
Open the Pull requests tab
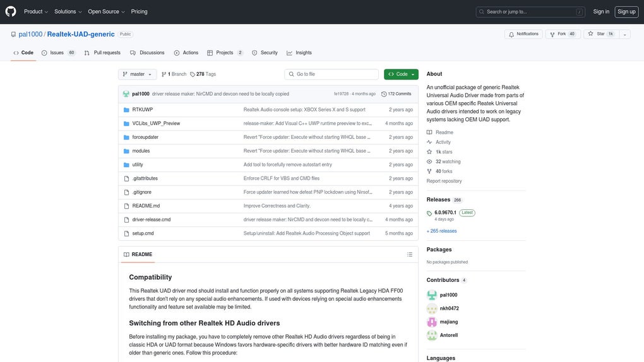[x=102, y=53]
